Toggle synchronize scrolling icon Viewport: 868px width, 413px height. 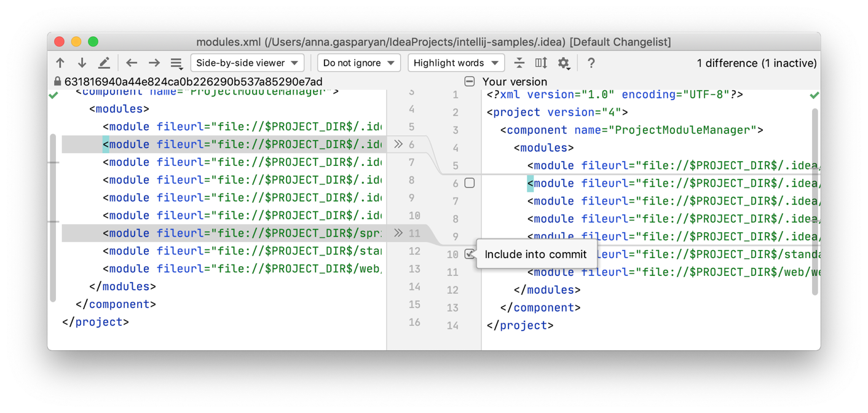tap(542, 63)
